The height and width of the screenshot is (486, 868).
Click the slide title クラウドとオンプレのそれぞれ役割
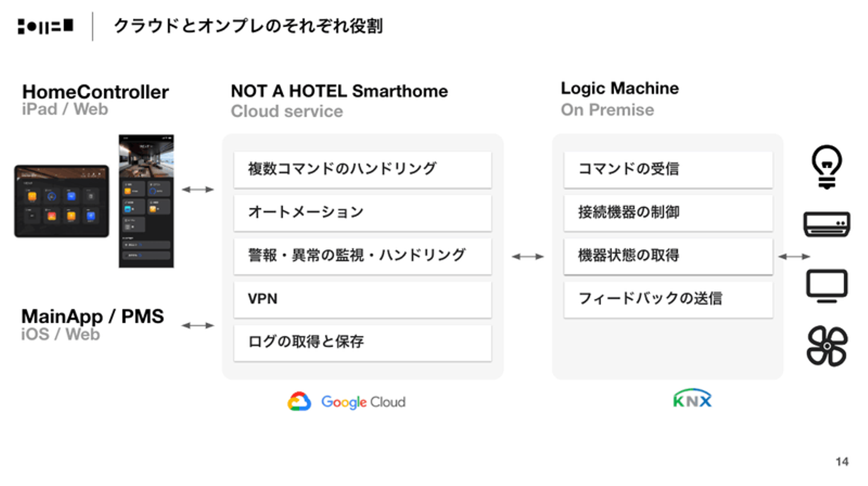tap(248, 27)
